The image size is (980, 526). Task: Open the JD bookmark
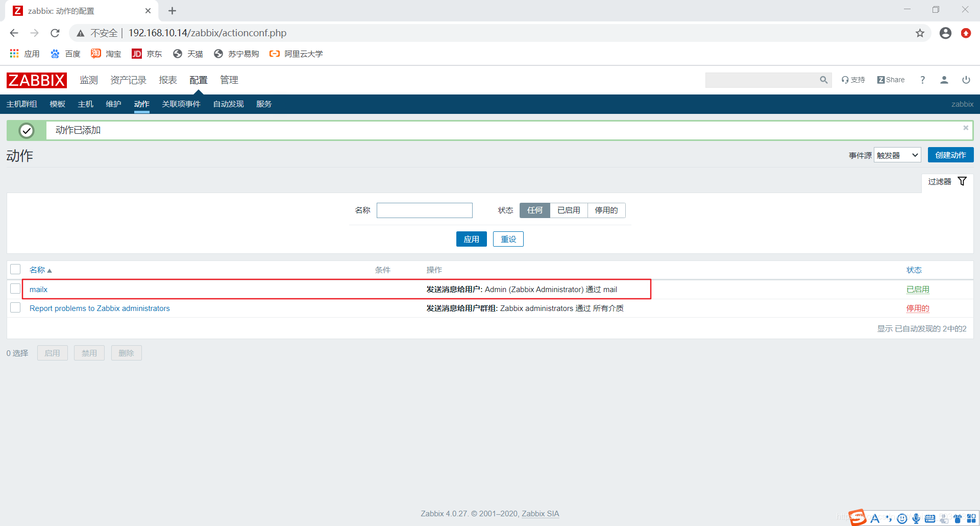[147, 54]
